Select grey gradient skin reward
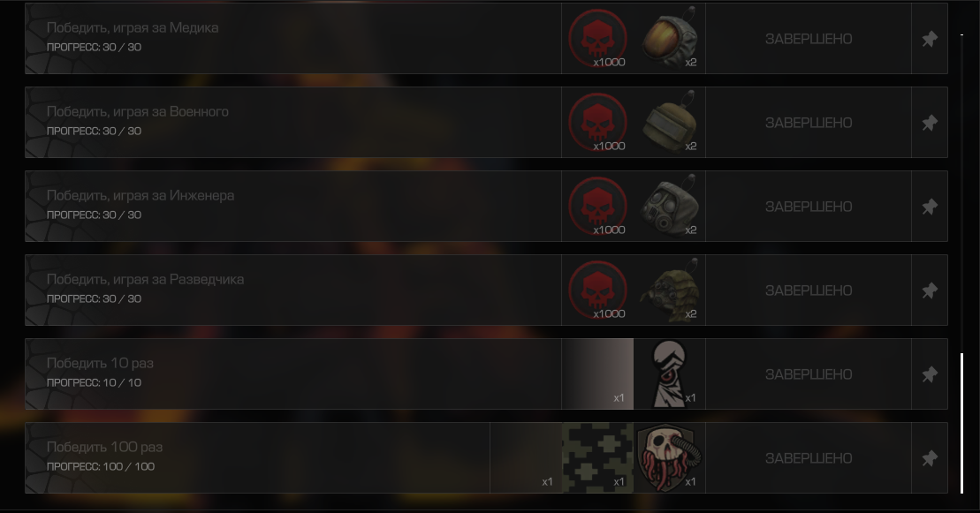 pos(597,373)
